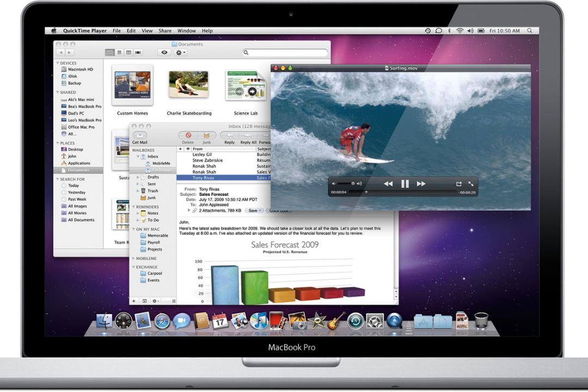
Task: Adjust the QuickTime volume slider
Action: pos(346,183)
